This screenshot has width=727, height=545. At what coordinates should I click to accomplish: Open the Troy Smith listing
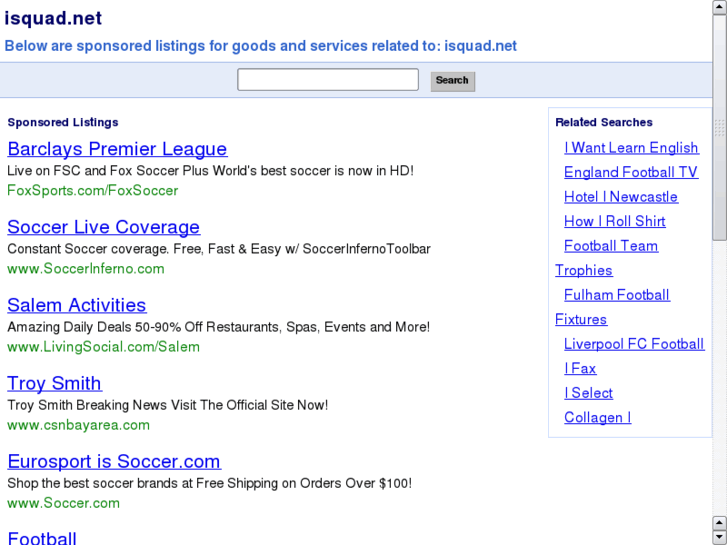tap(55, 383)
